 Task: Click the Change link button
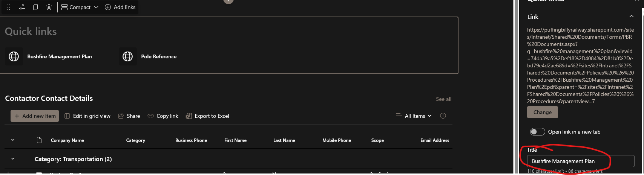(542, 112)
